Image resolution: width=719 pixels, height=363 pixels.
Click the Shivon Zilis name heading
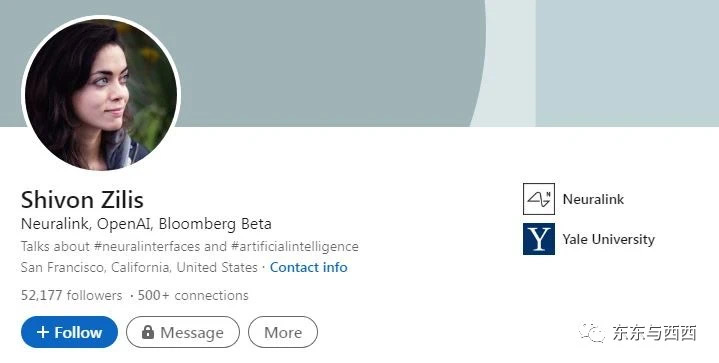[x=82, y=200]
